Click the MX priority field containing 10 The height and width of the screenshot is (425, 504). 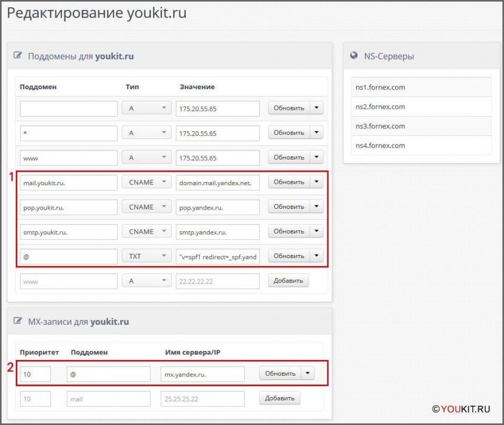pos(35,375)
